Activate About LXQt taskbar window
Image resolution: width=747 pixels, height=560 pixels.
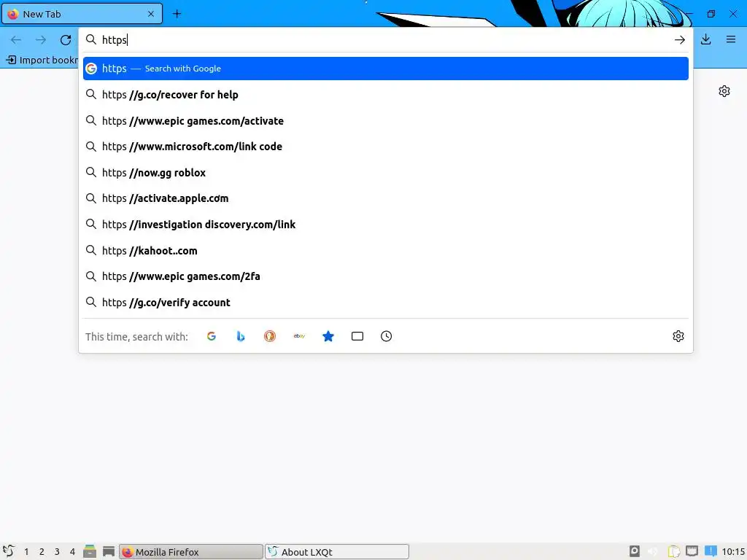337,551
